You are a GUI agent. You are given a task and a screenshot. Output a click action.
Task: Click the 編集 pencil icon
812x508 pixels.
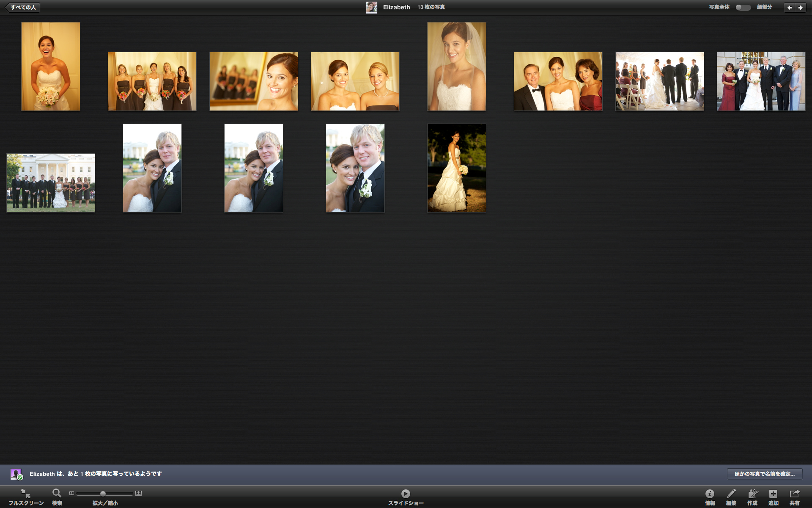pyautogui.click(x=731, y=494)
